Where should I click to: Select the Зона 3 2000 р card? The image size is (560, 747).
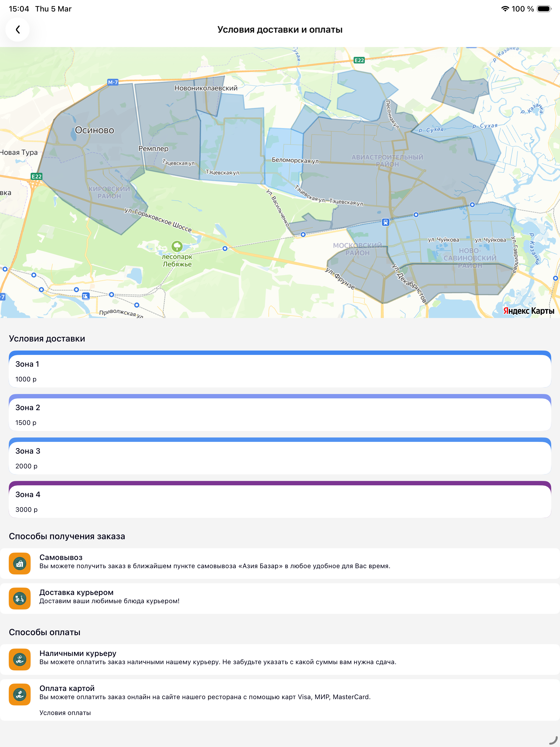tap(280, 456)
